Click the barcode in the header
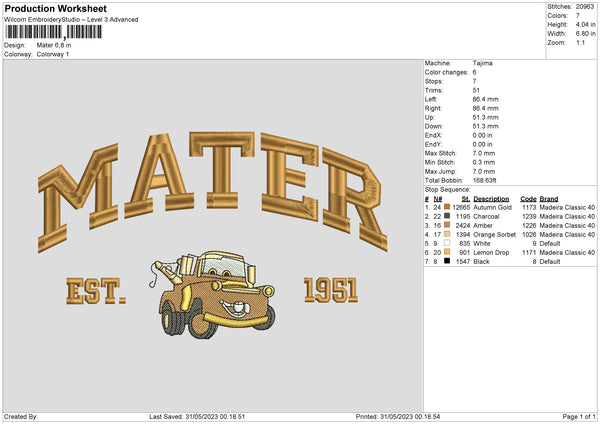This screenshot has width=600, height=424. pyautogui.click(x=54, y=32)
